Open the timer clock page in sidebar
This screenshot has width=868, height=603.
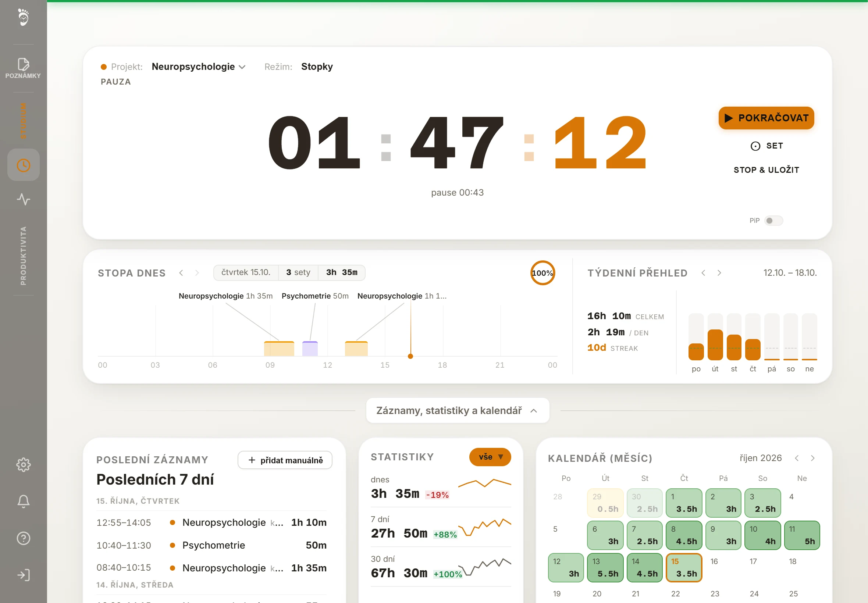coord(24,165)
